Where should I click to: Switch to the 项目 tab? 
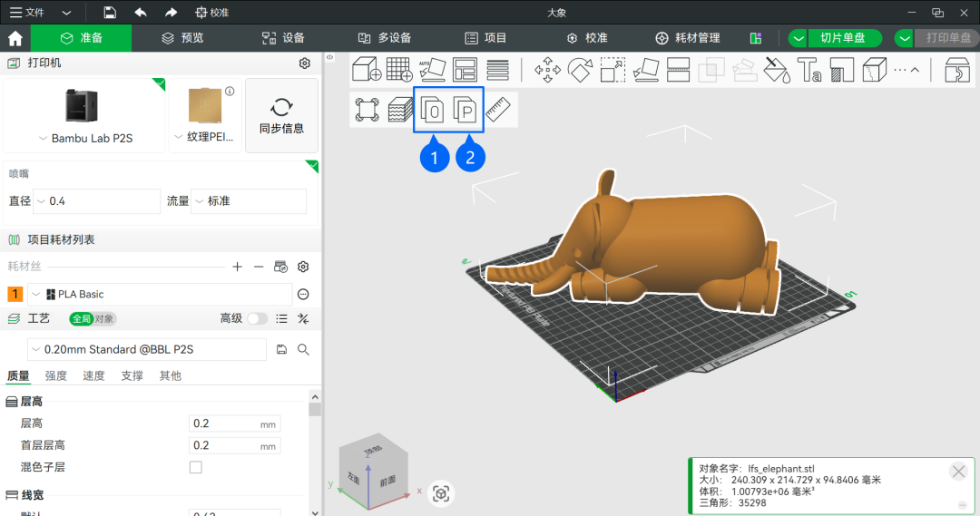point(485,38)
